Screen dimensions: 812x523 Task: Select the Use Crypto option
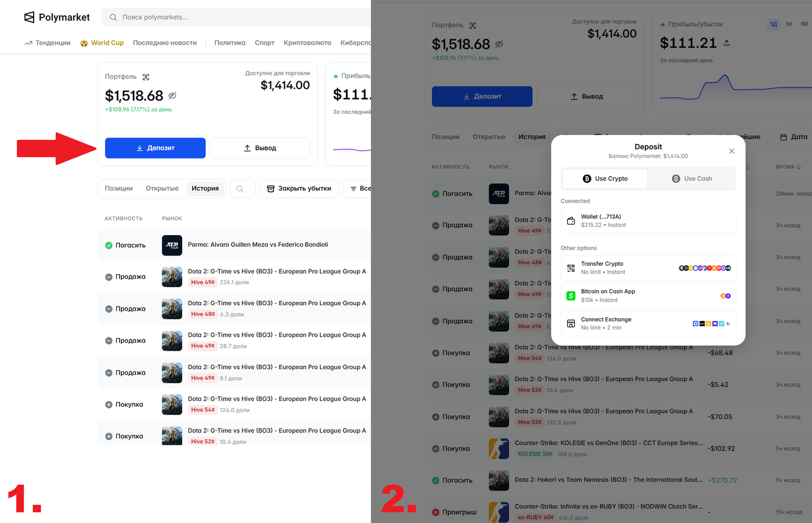coord(605,179)
